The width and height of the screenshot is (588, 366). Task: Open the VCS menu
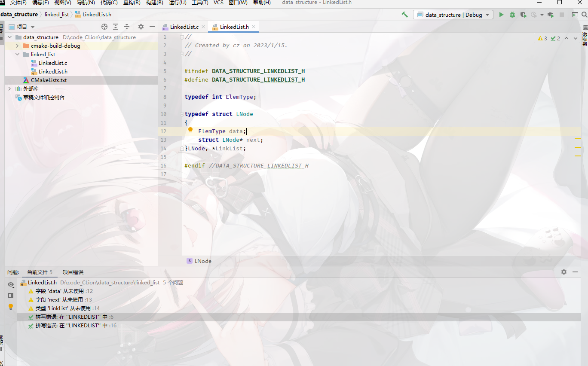(x=218, y=3)
